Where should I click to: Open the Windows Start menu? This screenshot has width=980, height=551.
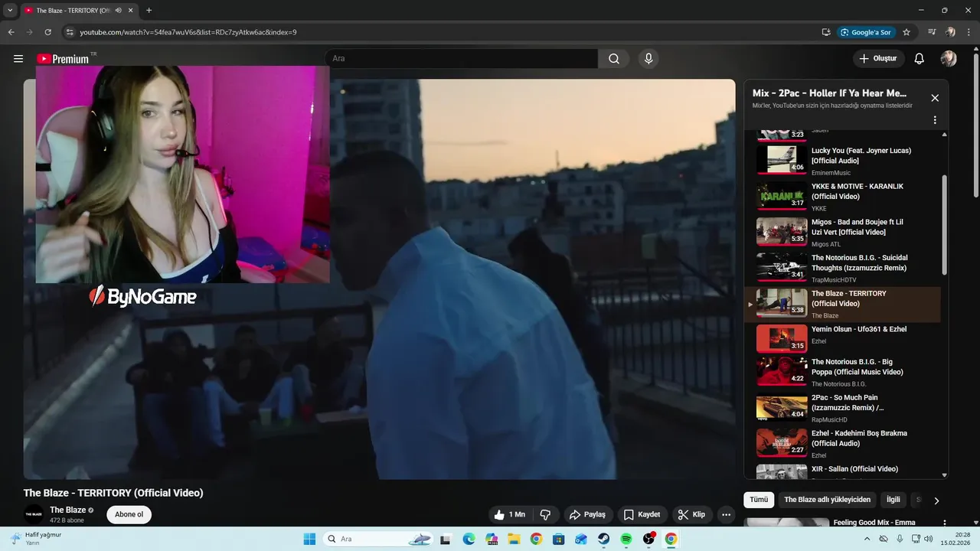309,540
